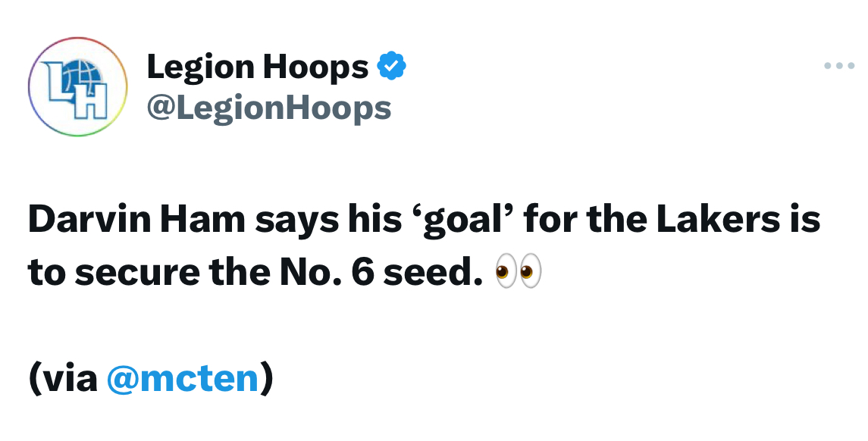The width and height of the screenshot is (868, 441).
Task: Click the eyes emoji in the tweet
Action: 519,272
